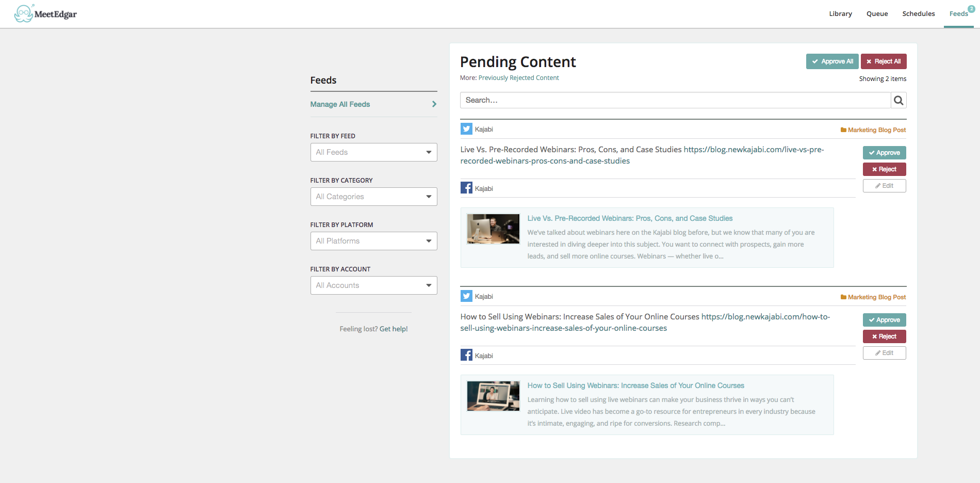Edit the How to Sell Using Webinars post
980x483 pixels.
tap(884, 353)
